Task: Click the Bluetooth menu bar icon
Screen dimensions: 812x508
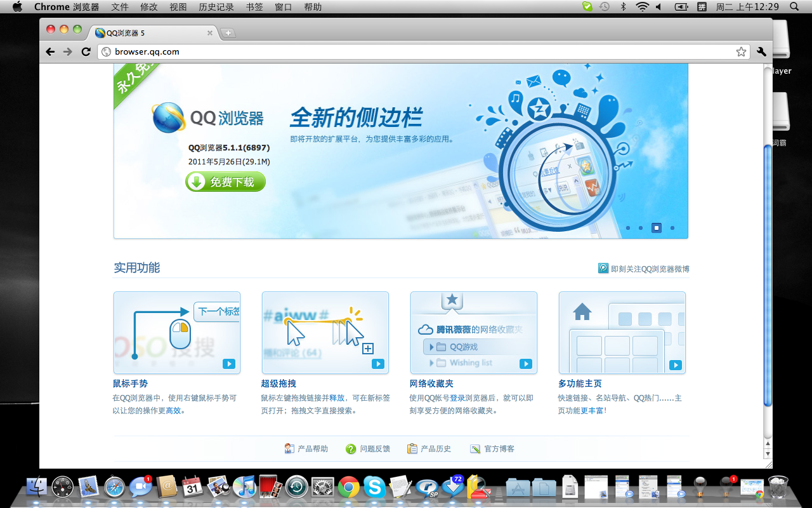Action: coord(623,7)
